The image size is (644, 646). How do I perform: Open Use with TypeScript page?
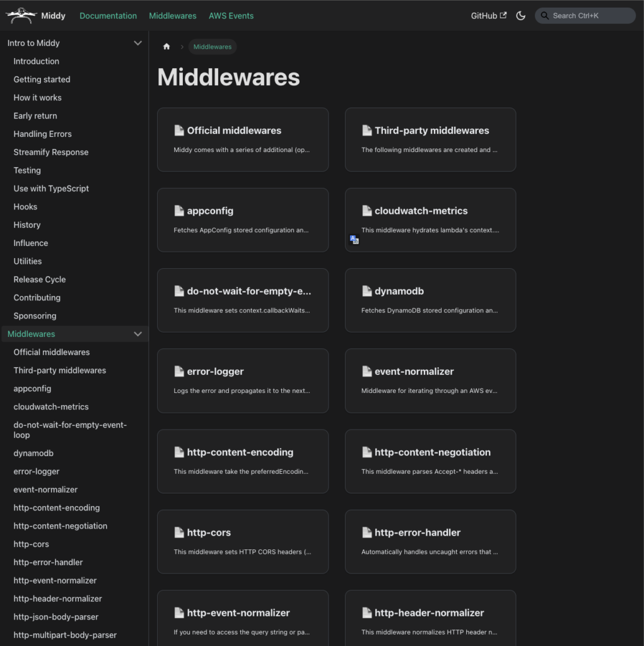tap(51, 188)
